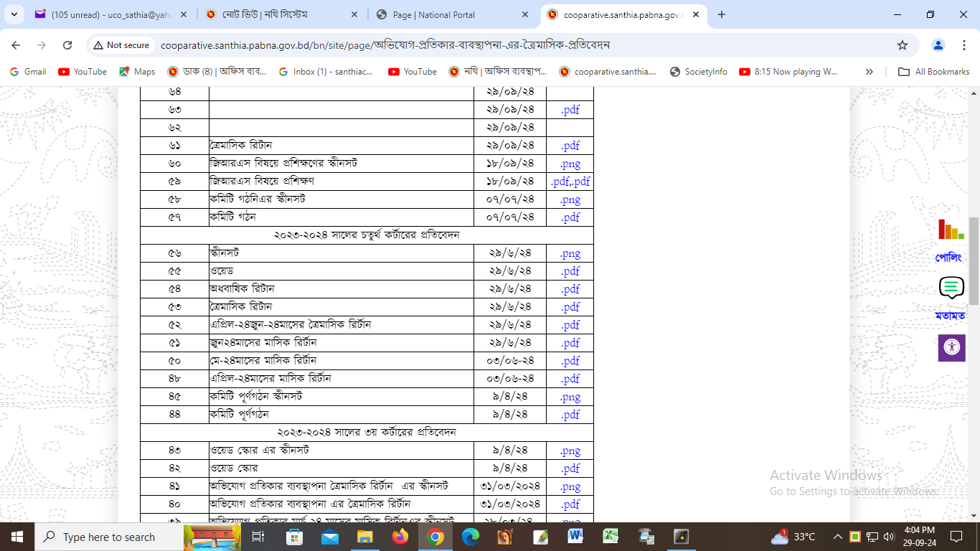Open the feedback chat bubble icon

click(x=951, y=288)
